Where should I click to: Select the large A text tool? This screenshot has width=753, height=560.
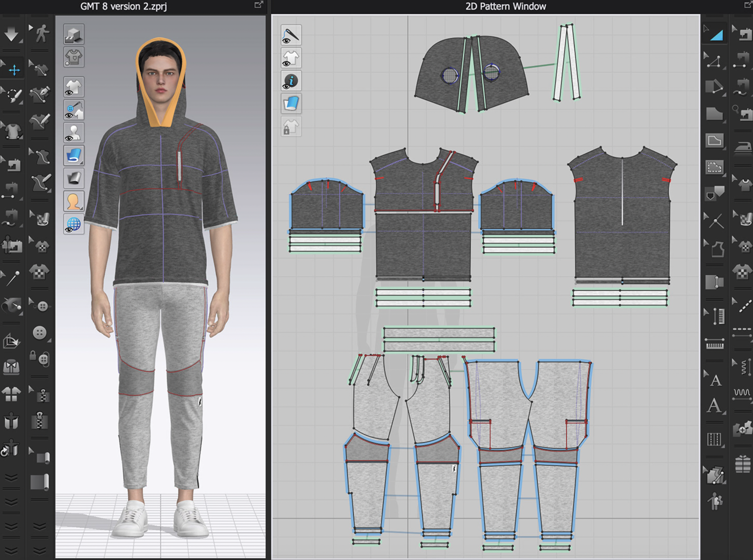tap(714, 406)
